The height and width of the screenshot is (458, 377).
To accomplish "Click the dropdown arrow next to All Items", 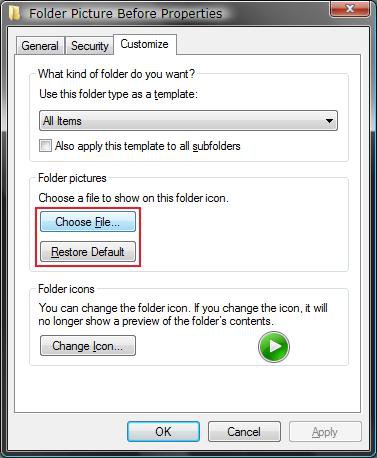I will [329, 121].
